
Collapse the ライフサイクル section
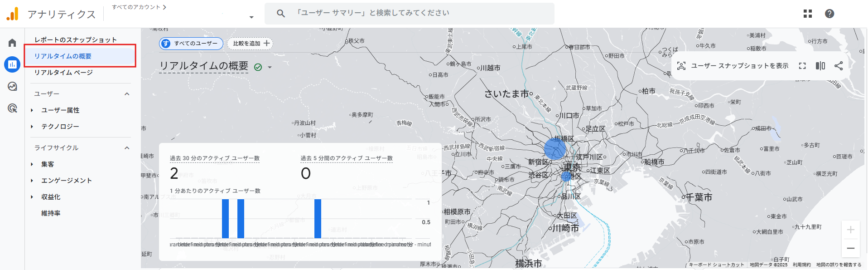click(127, 148)
